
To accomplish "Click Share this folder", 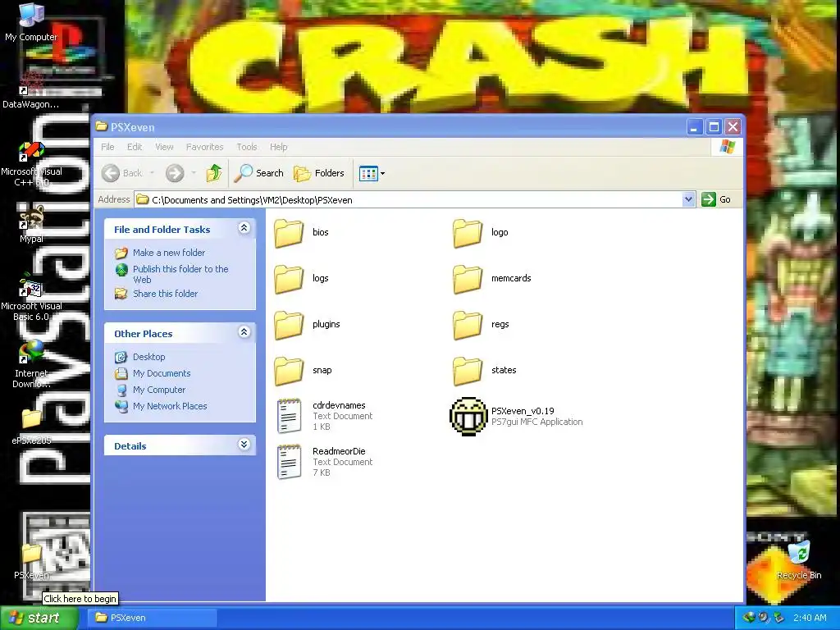I will coord(165,294).
